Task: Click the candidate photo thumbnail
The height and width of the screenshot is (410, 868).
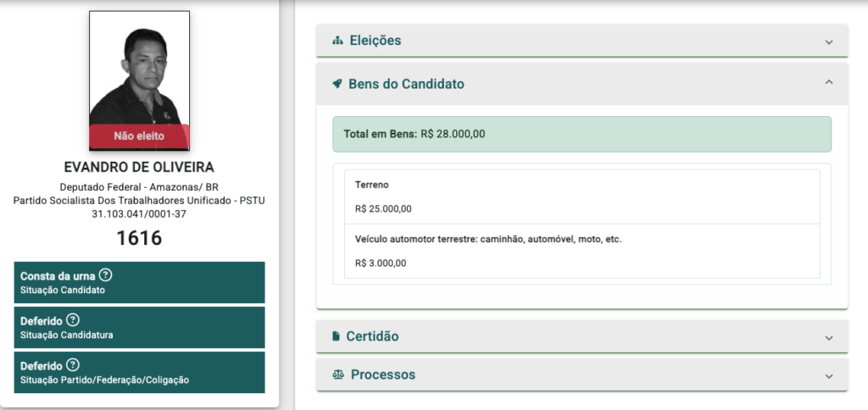Action: pos(140,80)
